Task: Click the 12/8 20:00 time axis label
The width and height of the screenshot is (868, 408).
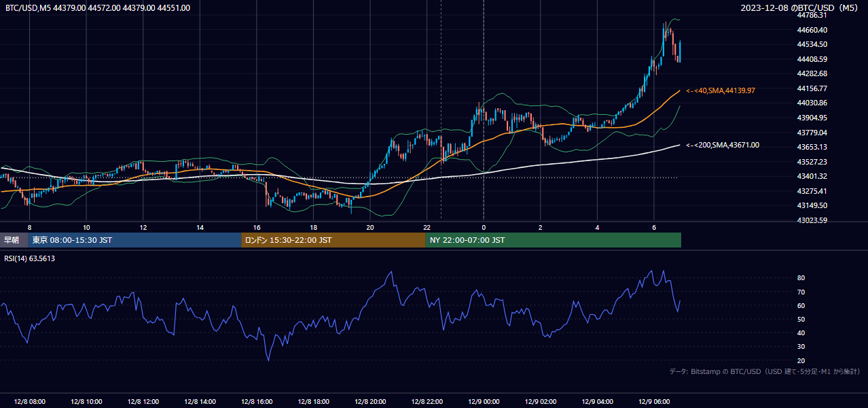Action: coord(370,401)
